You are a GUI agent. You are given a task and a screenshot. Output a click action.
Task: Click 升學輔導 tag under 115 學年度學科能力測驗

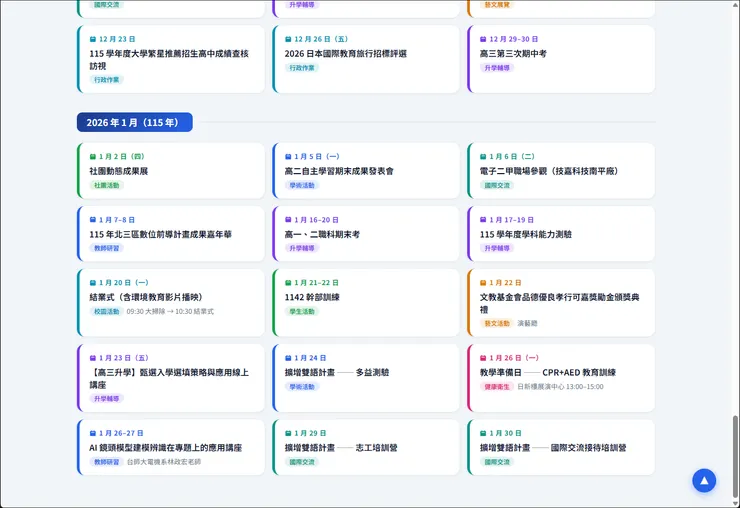[497, 248]
